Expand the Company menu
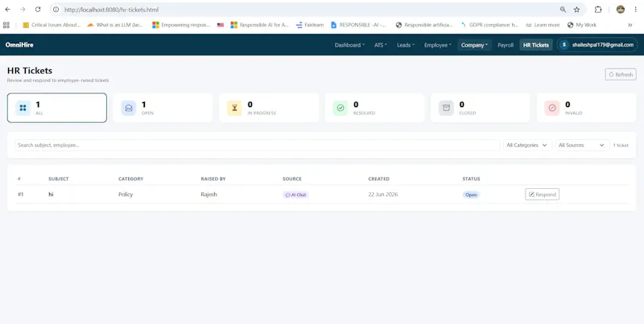 pos(474,45)
